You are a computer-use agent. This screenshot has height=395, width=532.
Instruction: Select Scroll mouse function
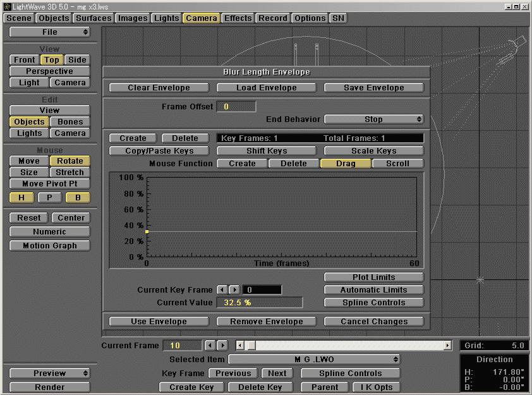coord(397,163)
